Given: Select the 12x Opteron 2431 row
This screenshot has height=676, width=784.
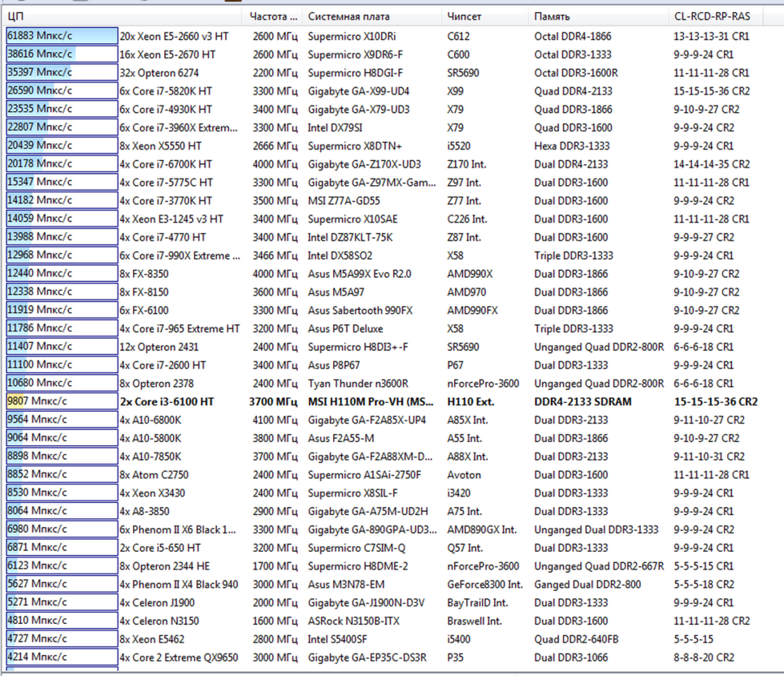Looking at the screenshot, I should click(159, 347).
